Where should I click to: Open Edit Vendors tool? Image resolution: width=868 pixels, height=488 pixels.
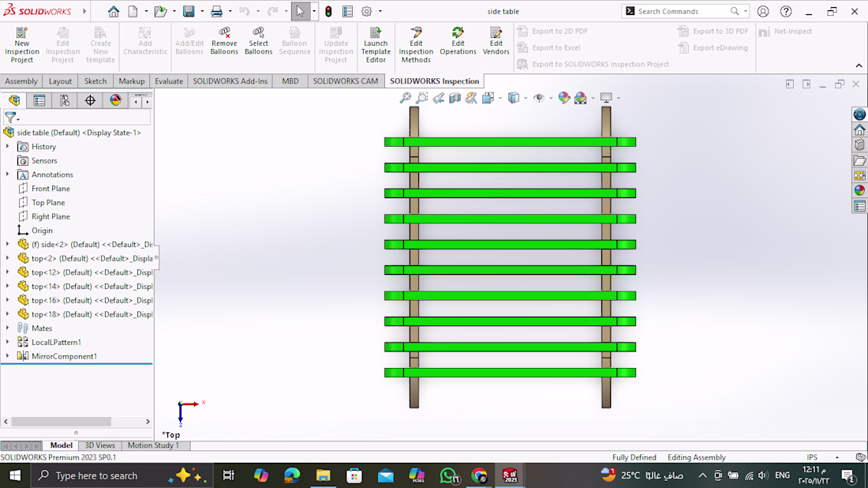pyautogui.click(x=496, y=41)
